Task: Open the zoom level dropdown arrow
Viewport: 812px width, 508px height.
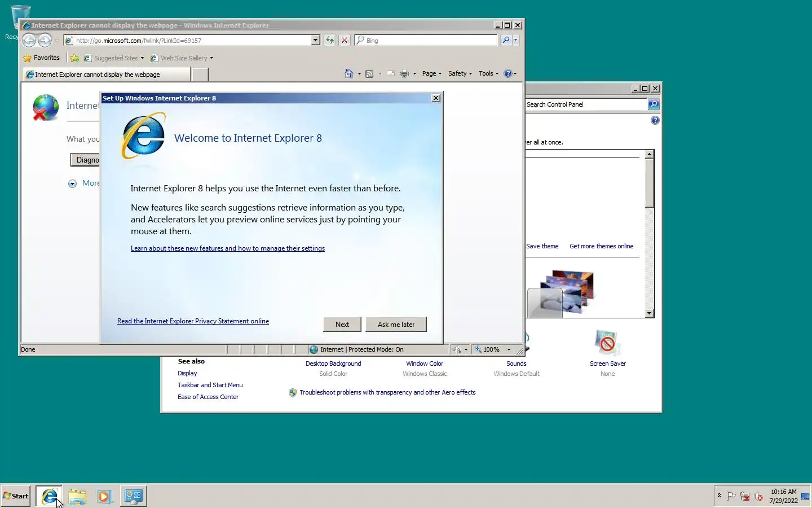Action: click(509, 349)
